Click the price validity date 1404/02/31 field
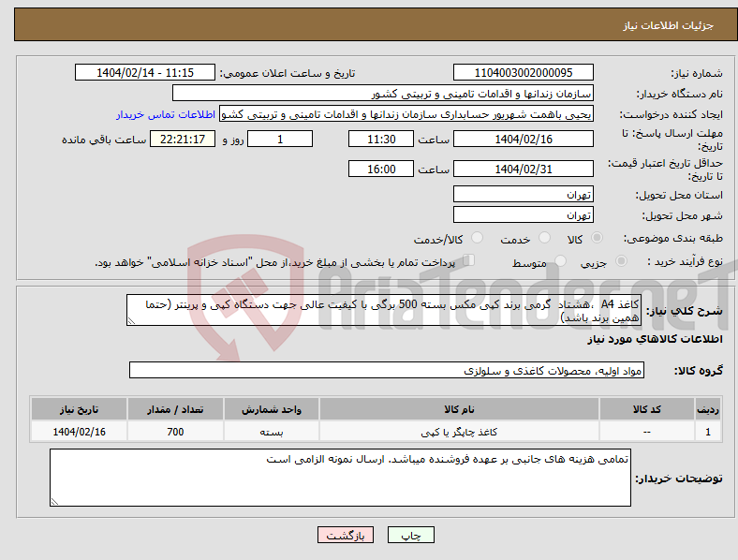Screen dimensions: 738x560 523,169
